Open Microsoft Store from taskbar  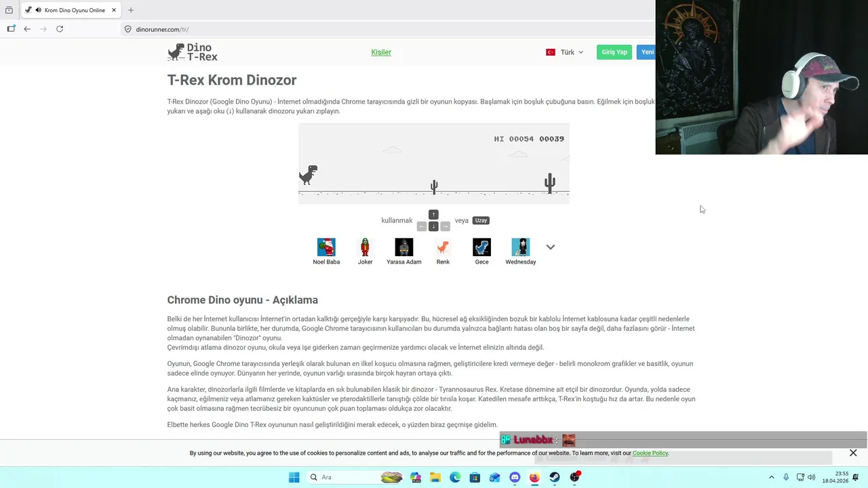pos(475,477)
